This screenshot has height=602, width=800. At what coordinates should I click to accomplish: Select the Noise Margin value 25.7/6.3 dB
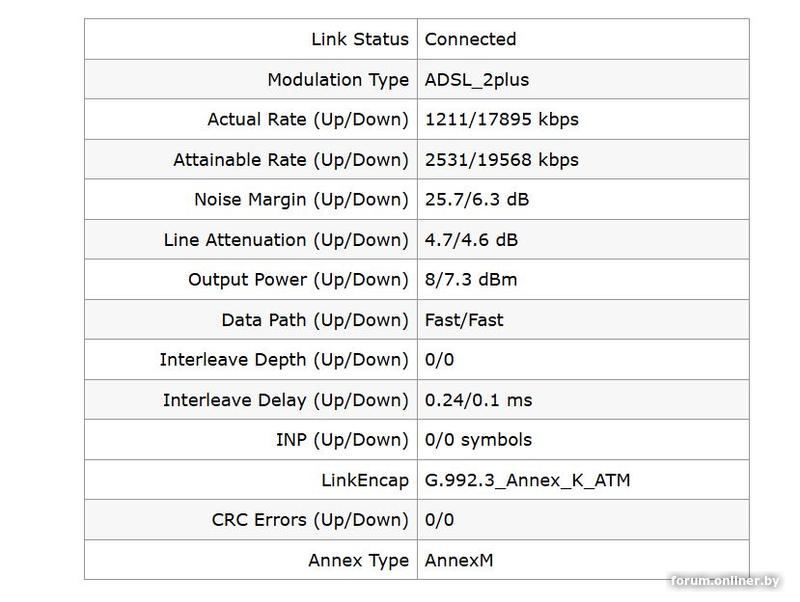[x=476, y=199]
